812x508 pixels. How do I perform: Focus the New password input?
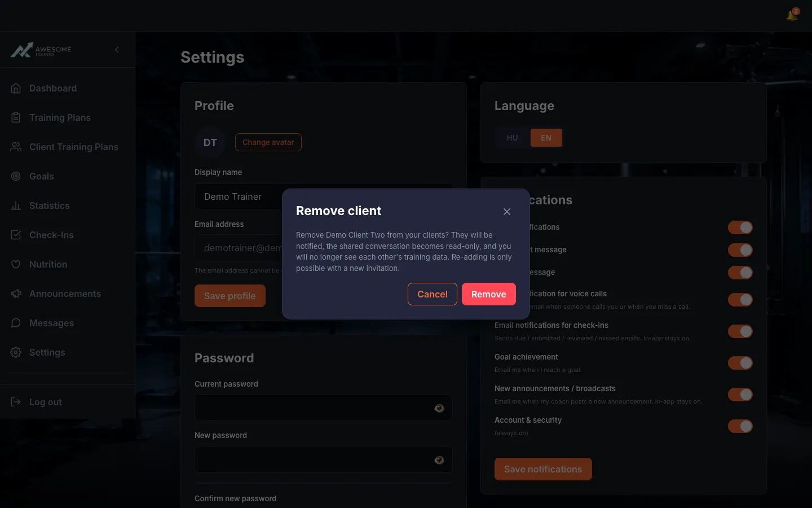[323, 459]
